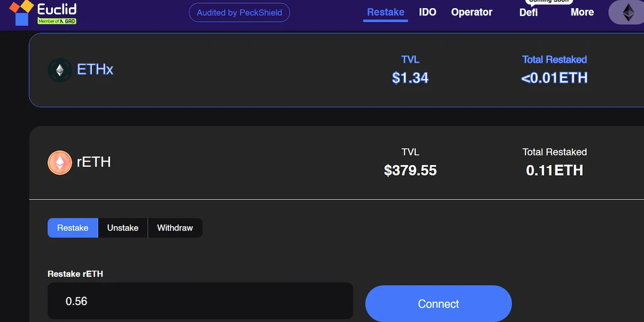Focus the Restake rETH amount field
The height and width of the screenshot is (322, 644).
(200, 301)
